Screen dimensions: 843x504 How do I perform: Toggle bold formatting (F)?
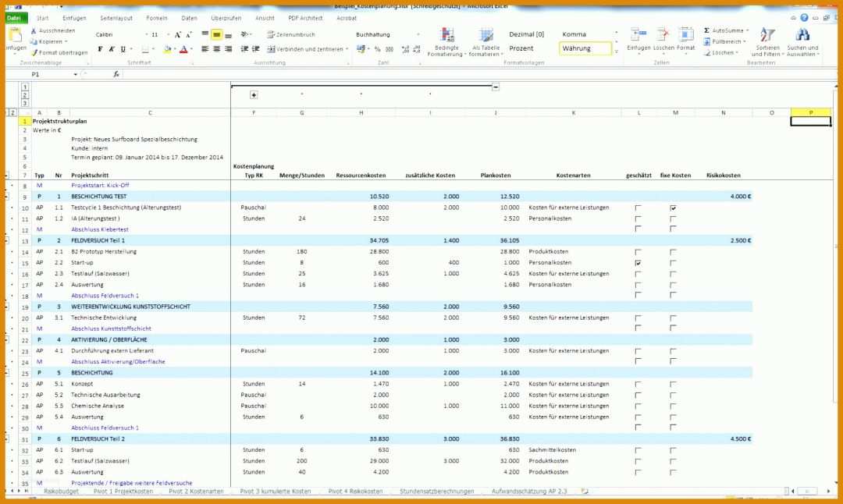tap(100, 49)
